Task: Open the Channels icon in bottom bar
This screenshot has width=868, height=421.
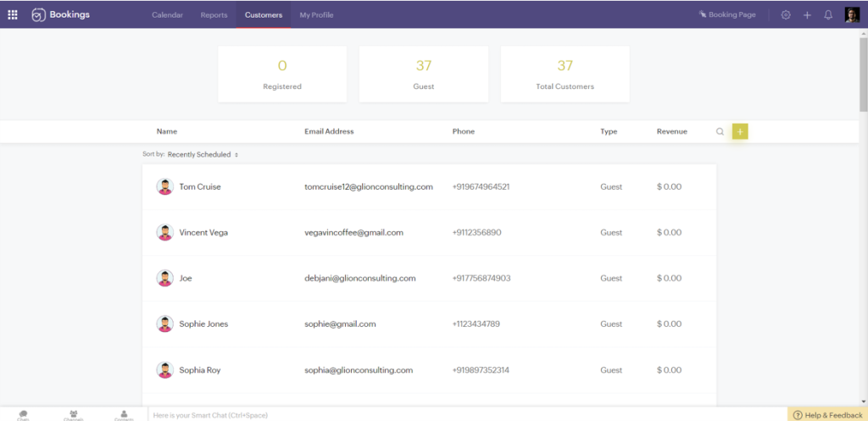Action: point(74,414)
